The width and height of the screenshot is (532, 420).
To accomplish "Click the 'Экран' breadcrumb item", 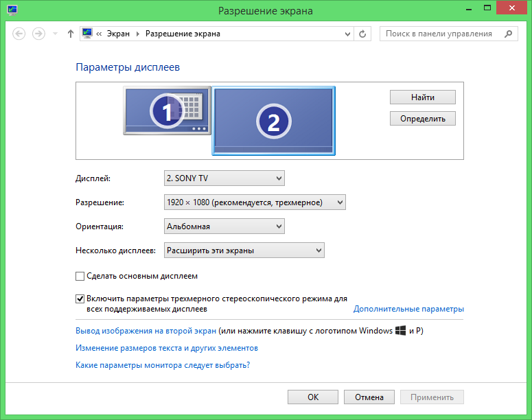I will click(118, 34).
